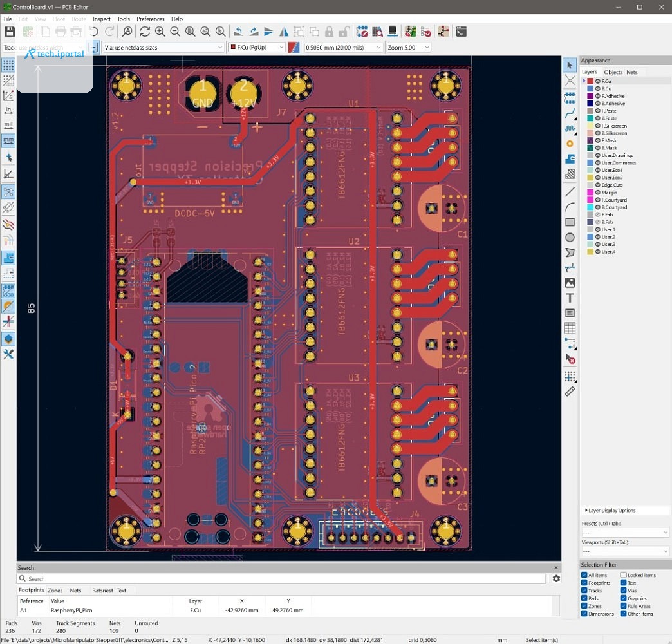Screen dimensions: 672x644
Task: Select the Measure ruler tool
Action: tap(570, 392)
